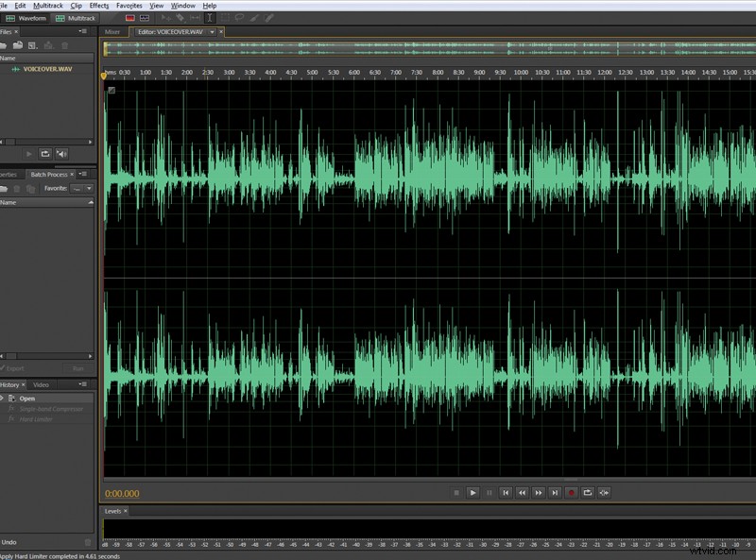Select the Open step in the History panel

coord(29,399)
